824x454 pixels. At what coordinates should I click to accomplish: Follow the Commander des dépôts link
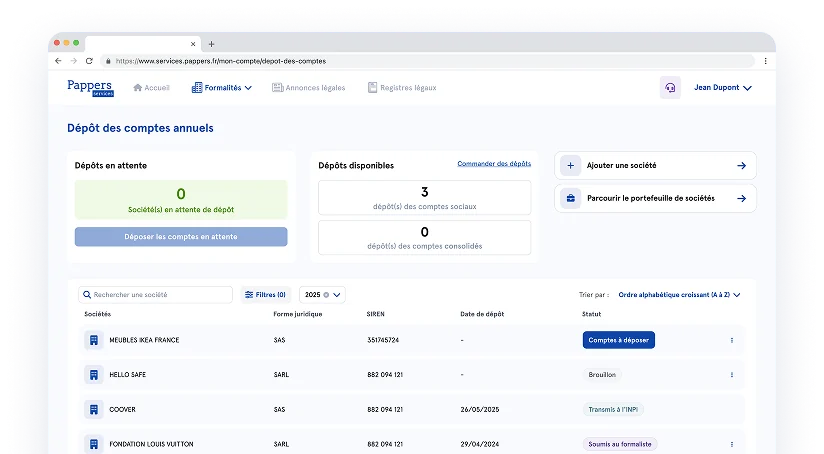click(x=494, y=164)
